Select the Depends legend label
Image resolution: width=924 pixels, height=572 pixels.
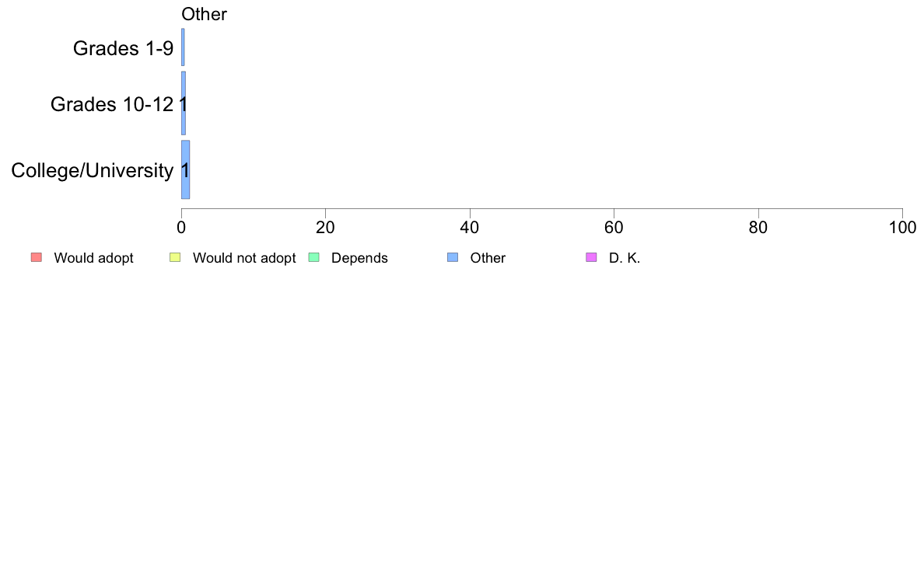(x=359, y=258)
